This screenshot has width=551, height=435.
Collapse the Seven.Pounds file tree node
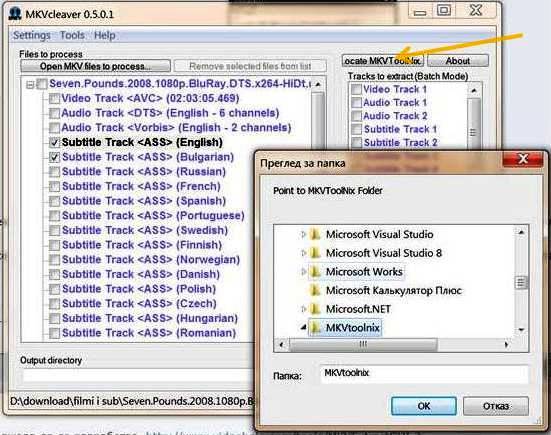(x=30, y=85)
